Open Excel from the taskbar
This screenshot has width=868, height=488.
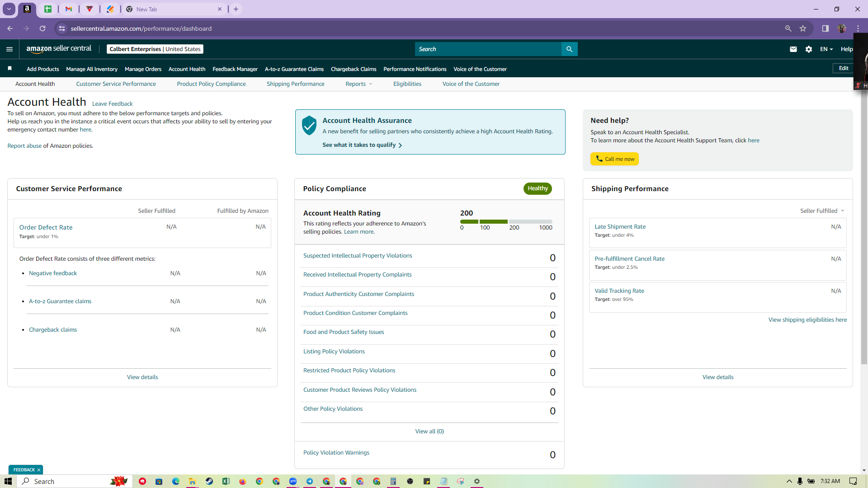[226, 481]
